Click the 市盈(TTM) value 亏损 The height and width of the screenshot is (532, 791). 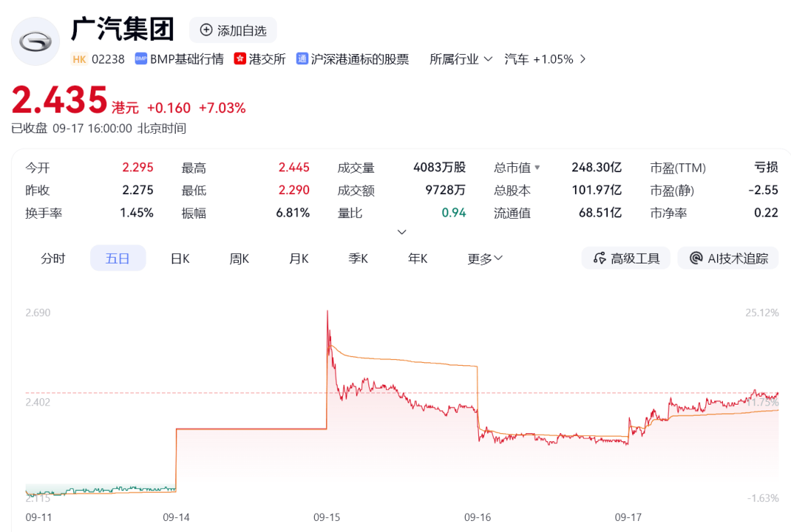766,168
